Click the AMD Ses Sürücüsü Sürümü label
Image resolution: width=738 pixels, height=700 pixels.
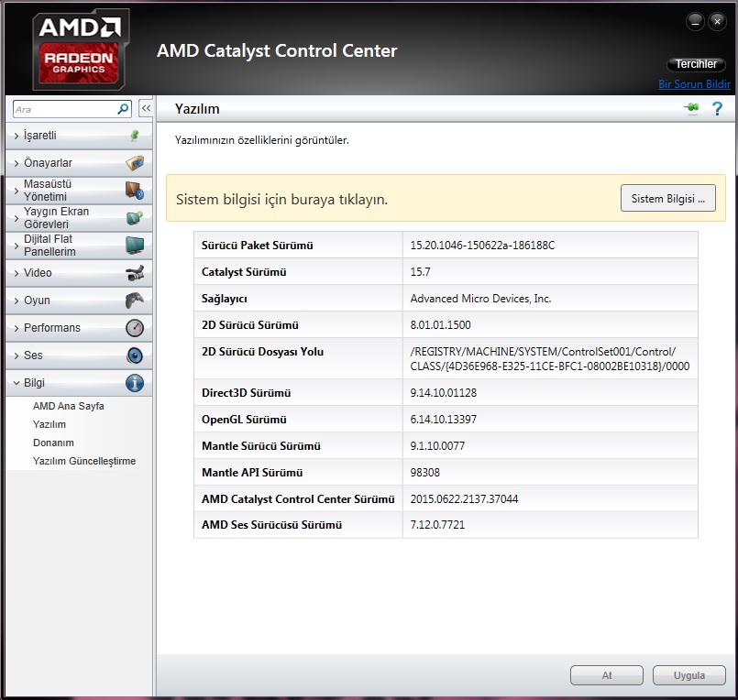(271, 524)
